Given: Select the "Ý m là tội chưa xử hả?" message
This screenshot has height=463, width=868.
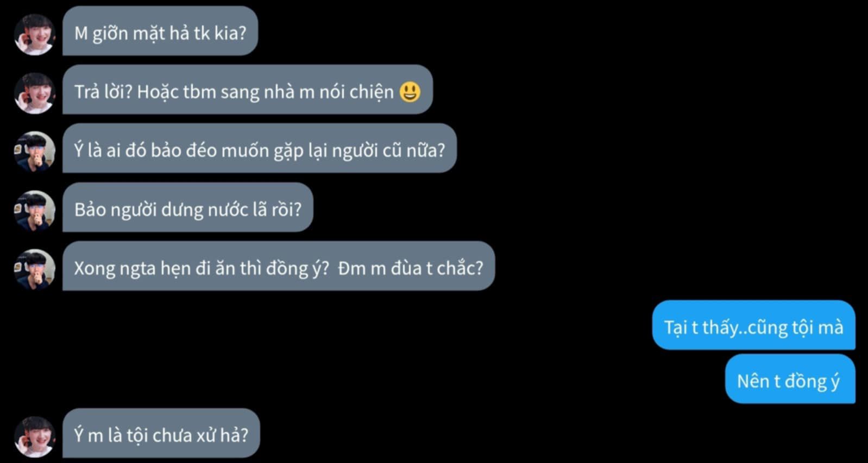Looking at the screenshot, I should (x=161, y=433).
